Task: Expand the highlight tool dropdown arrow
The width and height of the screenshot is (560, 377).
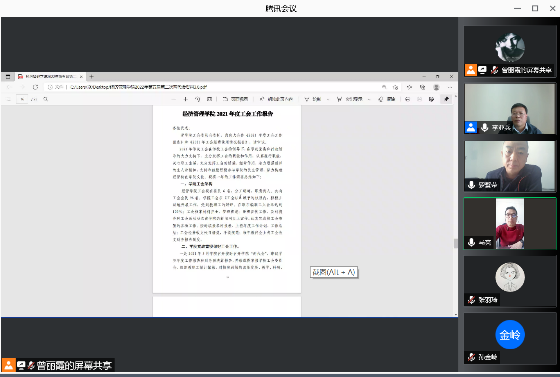Action: point(369,99)
